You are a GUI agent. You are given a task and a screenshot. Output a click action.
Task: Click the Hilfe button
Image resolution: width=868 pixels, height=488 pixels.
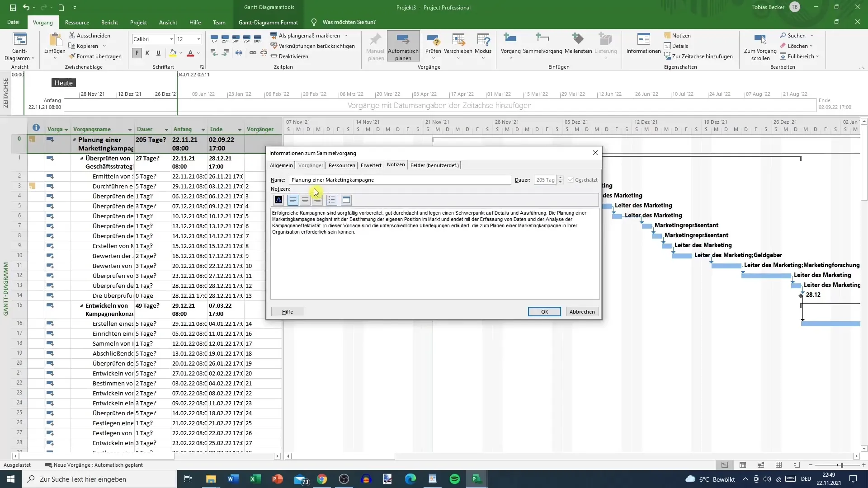click(288, 312)
